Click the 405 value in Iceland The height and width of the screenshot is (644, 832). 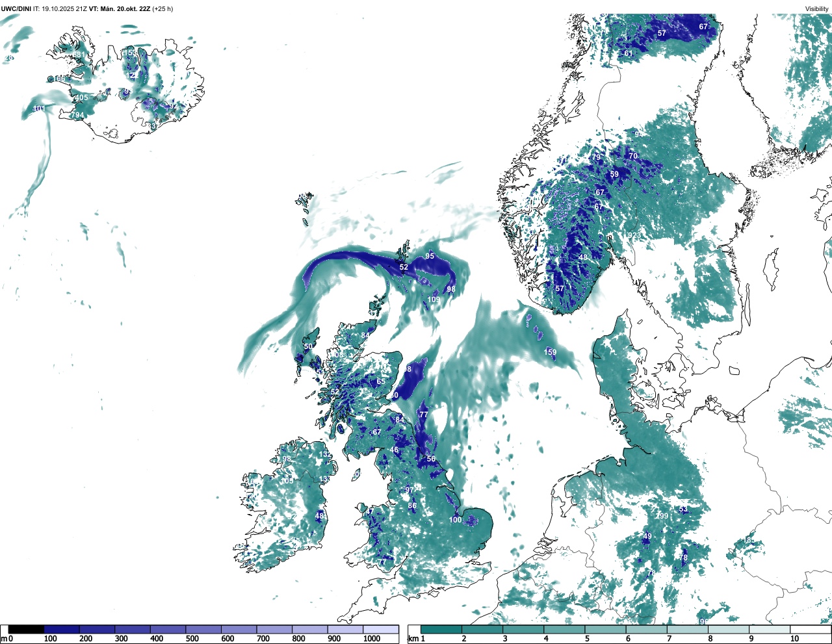click(x=81, y=98)
